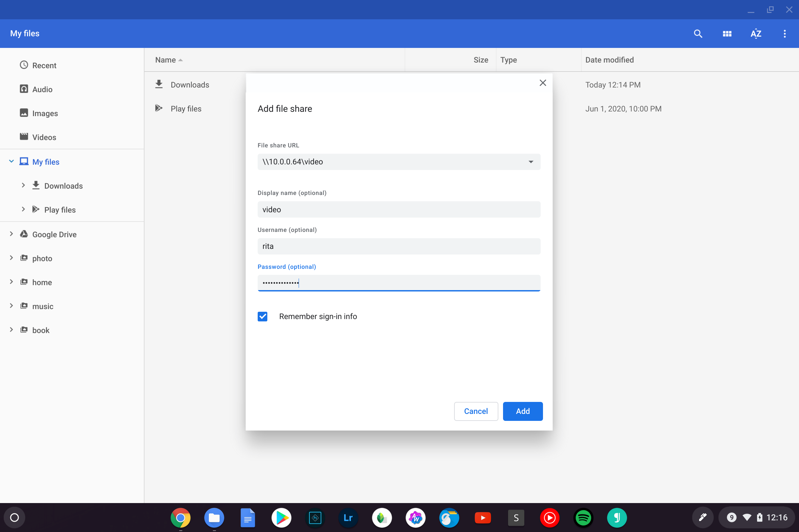Viewport: 799px width, 532px height.
Task: Launch Spotify from the shelf
Action: 583,517
